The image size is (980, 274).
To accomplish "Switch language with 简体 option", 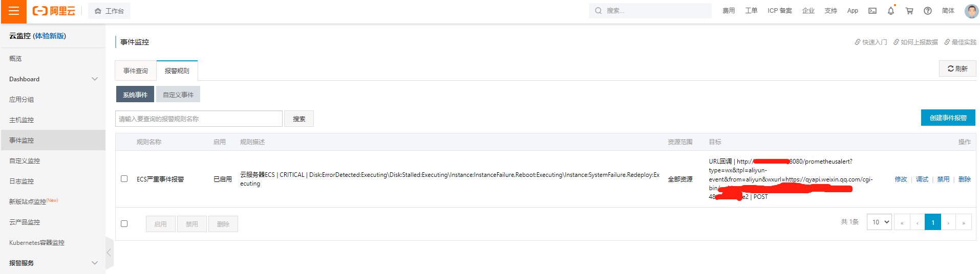I will (x=948, y=11).
